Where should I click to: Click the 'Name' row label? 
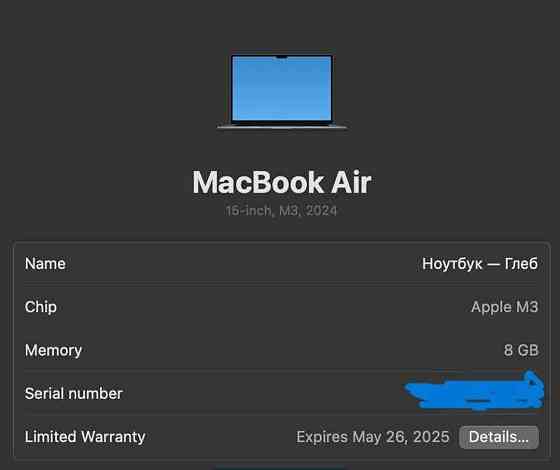point(45,264)
